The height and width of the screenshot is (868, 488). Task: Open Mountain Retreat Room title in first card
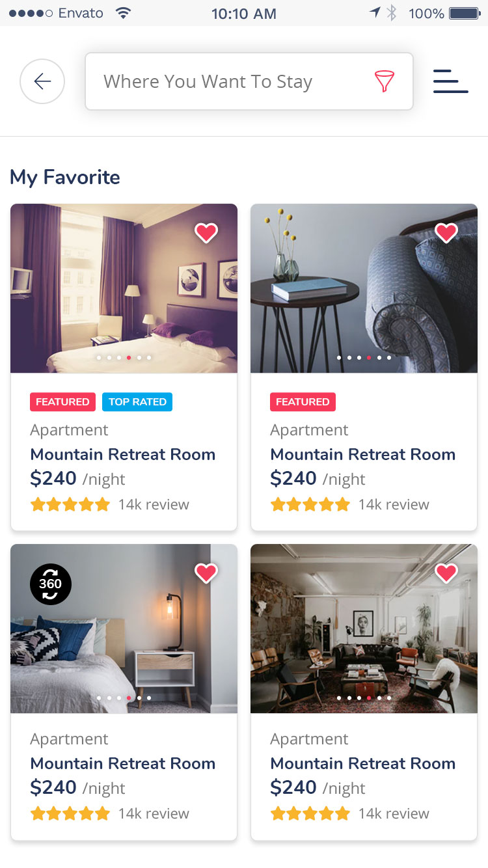(x=123, y=454)
